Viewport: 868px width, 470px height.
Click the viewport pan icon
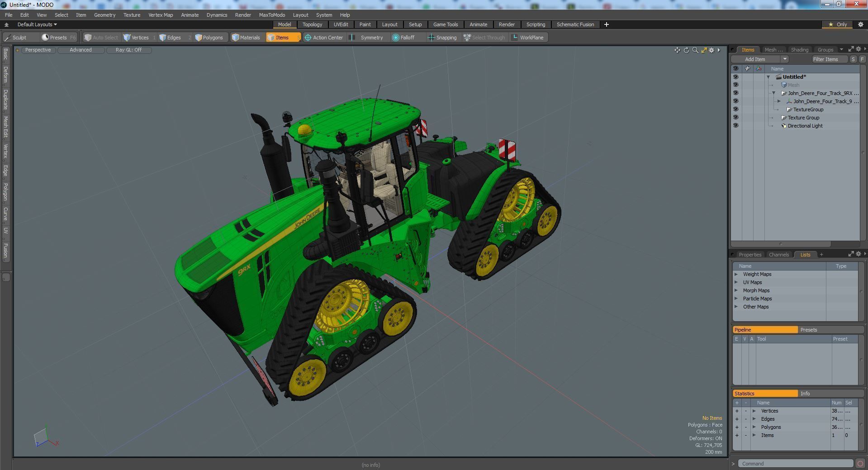677,50
